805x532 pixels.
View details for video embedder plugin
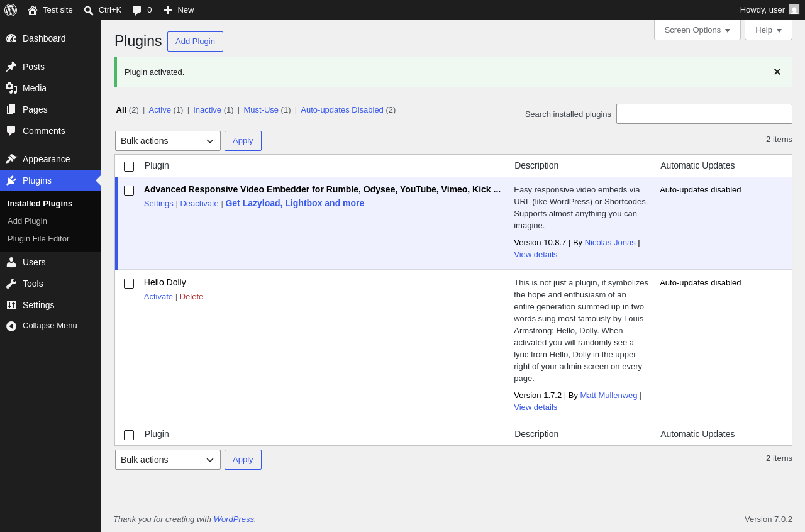(535, 254)
